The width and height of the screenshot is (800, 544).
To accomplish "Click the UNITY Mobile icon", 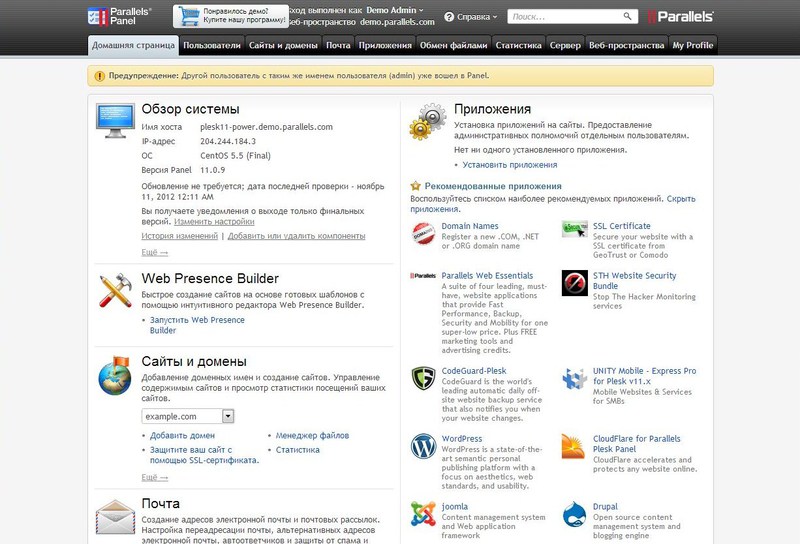I will [574, 379].
